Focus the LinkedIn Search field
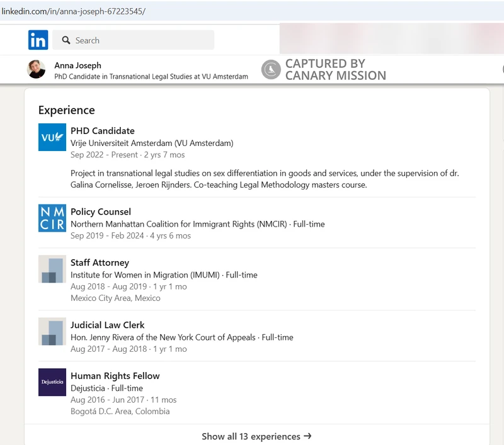The image size is (504, 445). pyautogui.click(x=134, y=40)
